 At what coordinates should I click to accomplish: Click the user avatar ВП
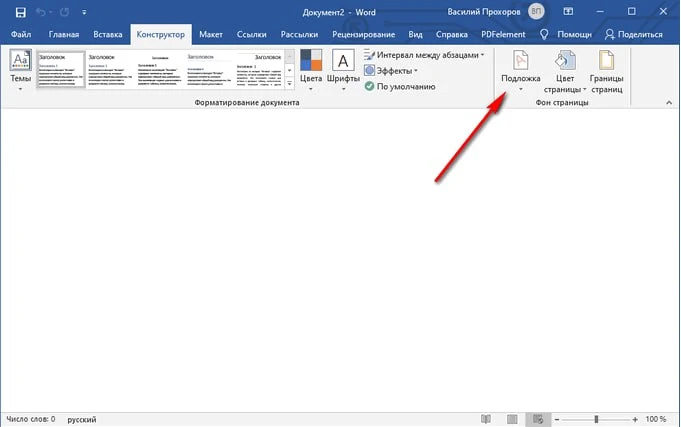(x=536, y=12)
